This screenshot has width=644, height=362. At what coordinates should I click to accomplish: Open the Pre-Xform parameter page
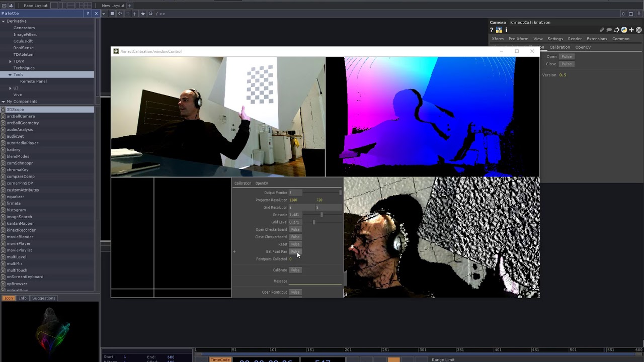pyautogui.click(x=518, y=39)
